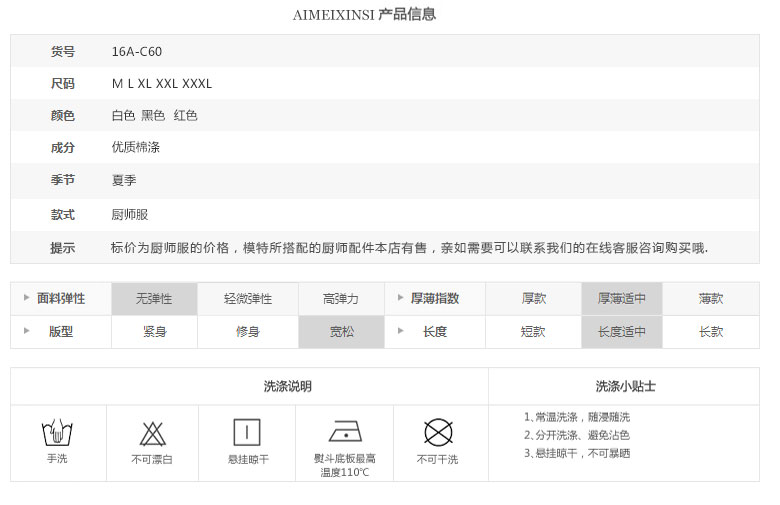Screen dimensions: 780x505
Task: Click the color value 白色
Action: tap(123, 115)
